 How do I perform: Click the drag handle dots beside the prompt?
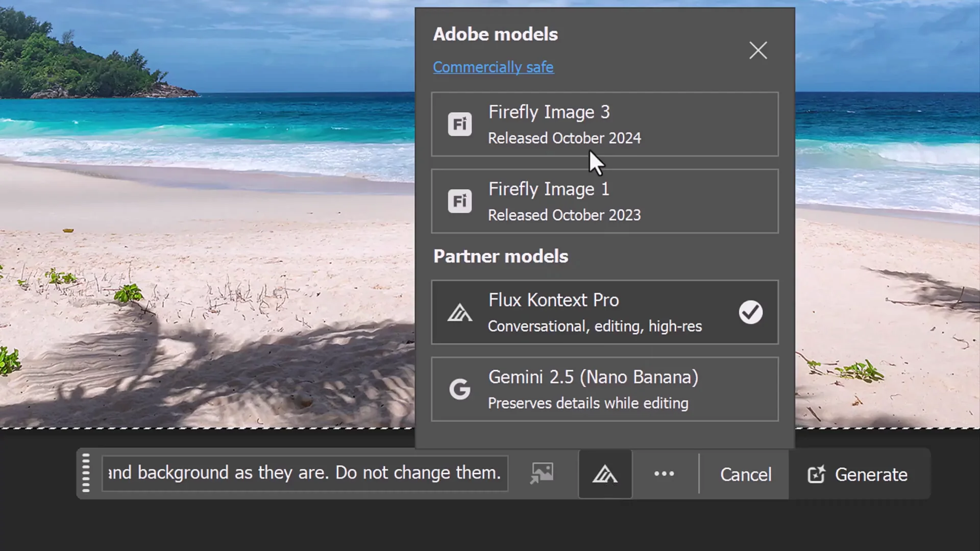(x=86, y=473)
